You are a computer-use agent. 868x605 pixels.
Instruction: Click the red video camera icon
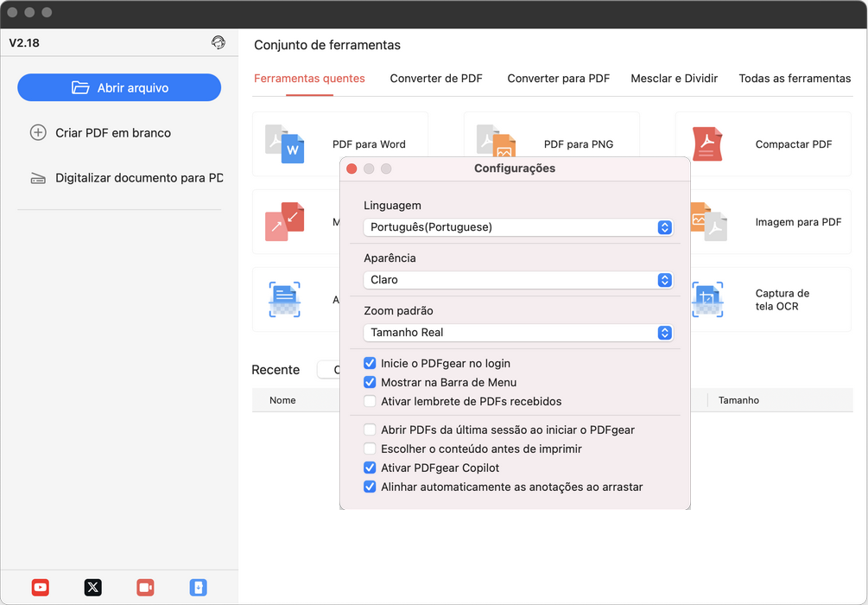(145, 588)
